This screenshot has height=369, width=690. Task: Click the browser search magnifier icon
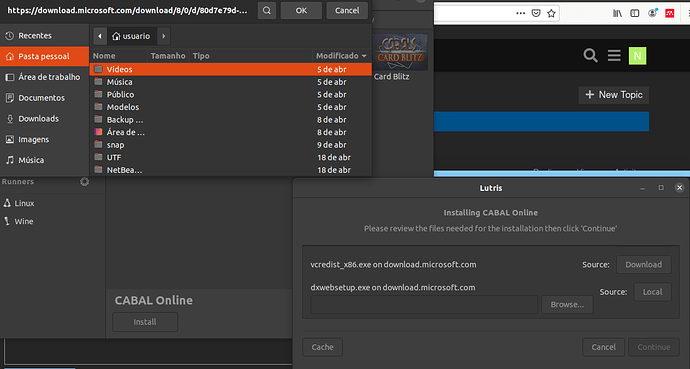[x=590, y=56]
